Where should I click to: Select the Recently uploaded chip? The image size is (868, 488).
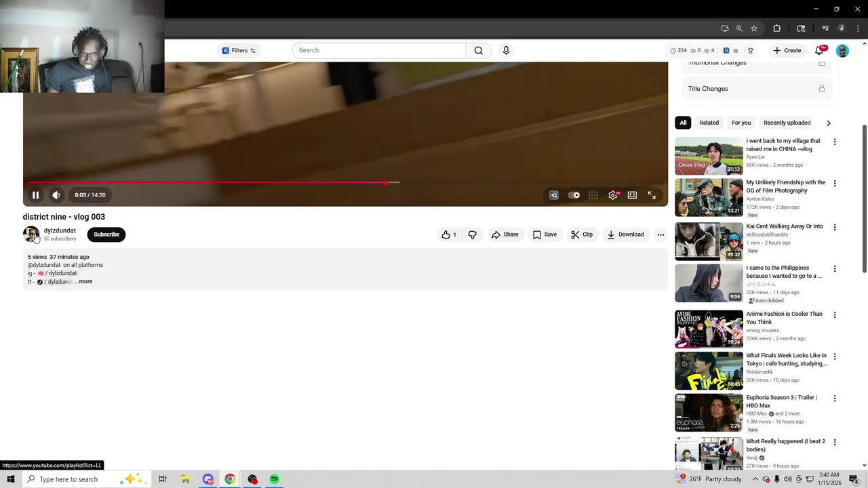click(787, 123)
